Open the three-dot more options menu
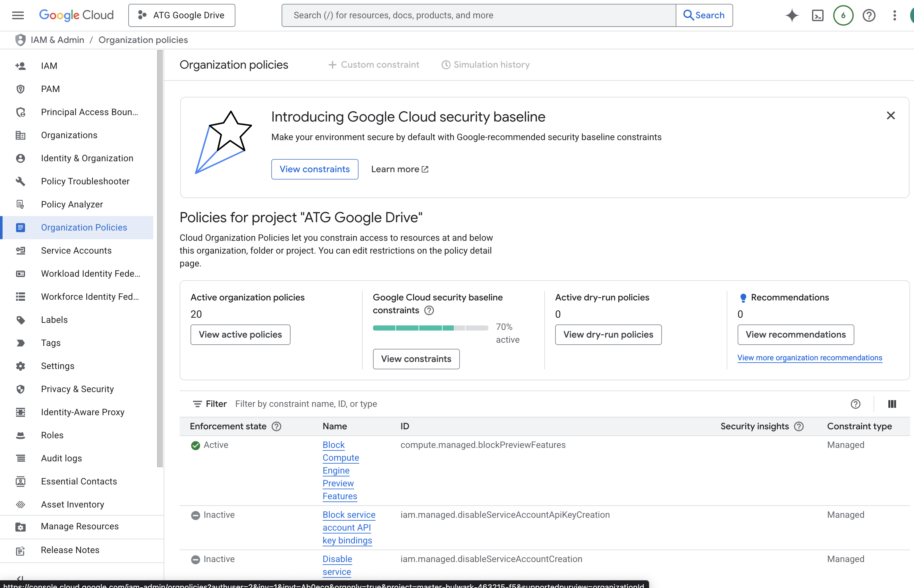The width and height of the screenshot is (914, 588). pyautogui.click(x=894, y=15)
